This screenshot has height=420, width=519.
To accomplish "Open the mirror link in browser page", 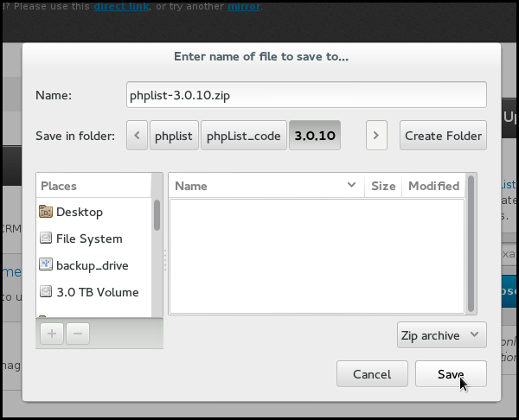I will click(x=244, y=6).
